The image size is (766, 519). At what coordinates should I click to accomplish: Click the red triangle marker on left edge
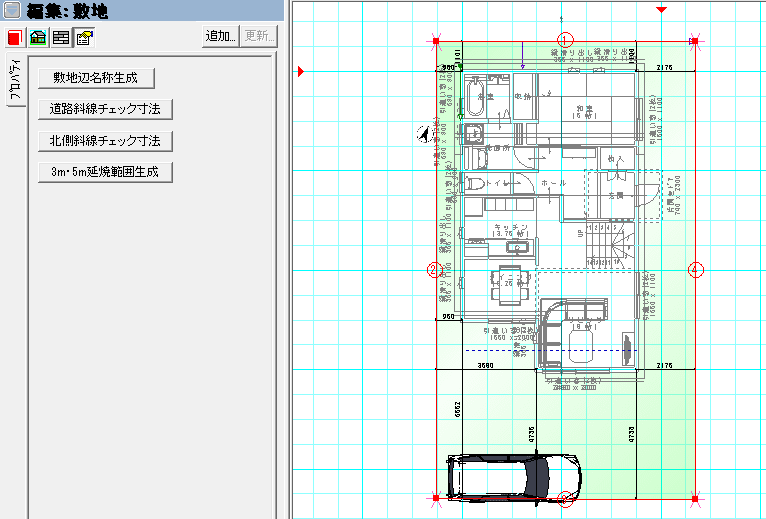click(301, 72)
